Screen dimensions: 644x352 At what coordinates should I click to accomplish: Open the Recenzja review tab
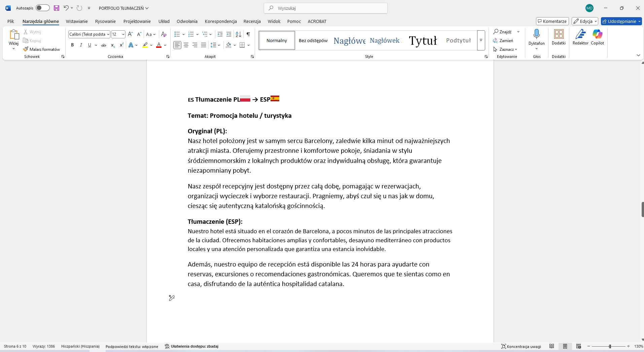pos(252,21)
